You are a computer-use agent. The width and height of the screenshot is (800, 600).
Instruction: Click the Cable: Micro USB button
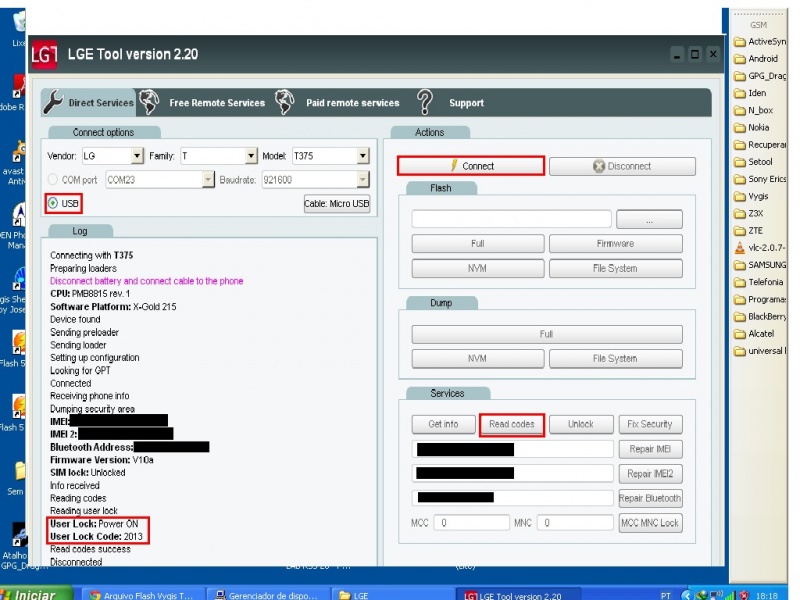[337, 204]
